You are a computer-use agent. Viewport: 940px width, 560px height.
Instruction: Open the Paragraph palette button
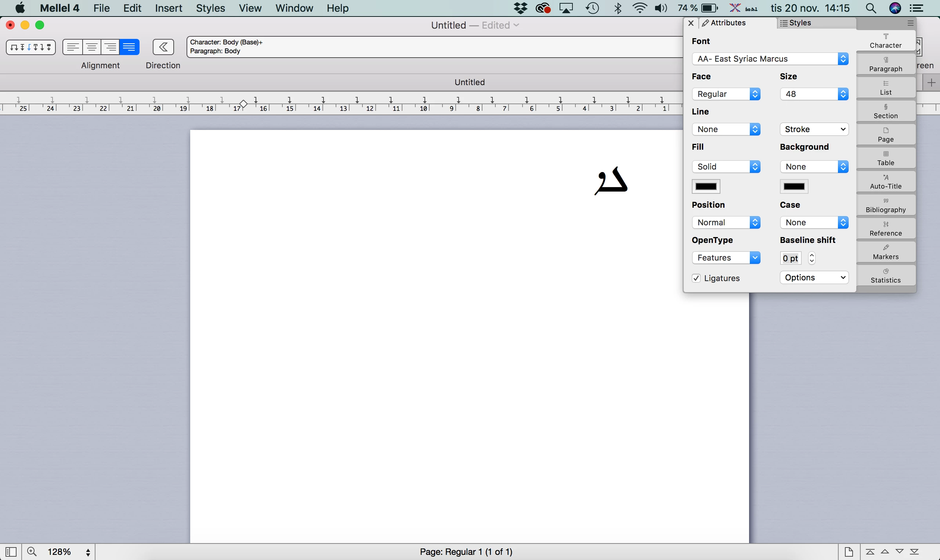(x=885, y=65)
